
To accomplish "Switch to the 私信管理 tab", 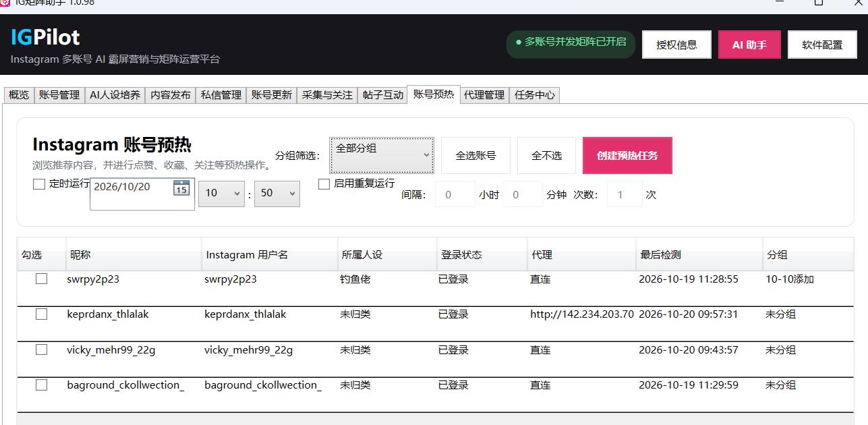I will (221, 95).
